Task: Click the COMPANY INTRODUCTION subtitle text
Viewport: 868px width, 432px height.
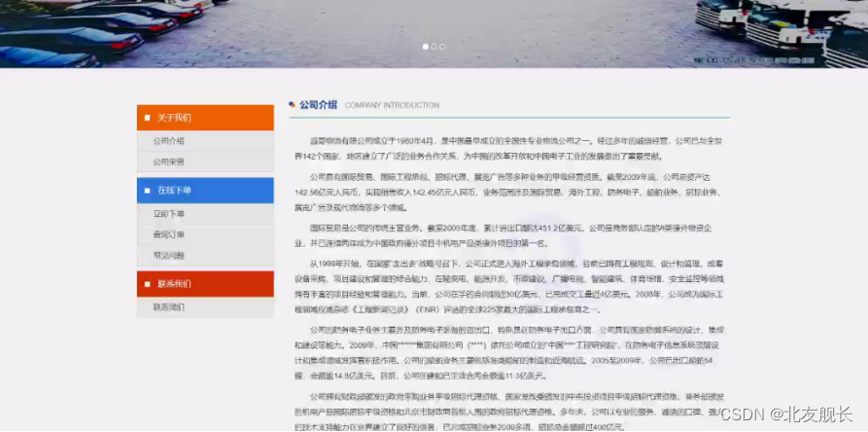Action: pos(392,105)
